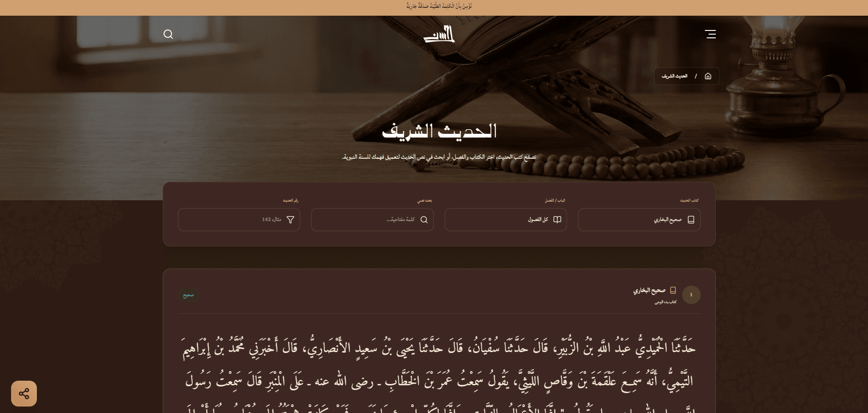Click the magnifier icon in keyword search field

(x=424, y=220)
